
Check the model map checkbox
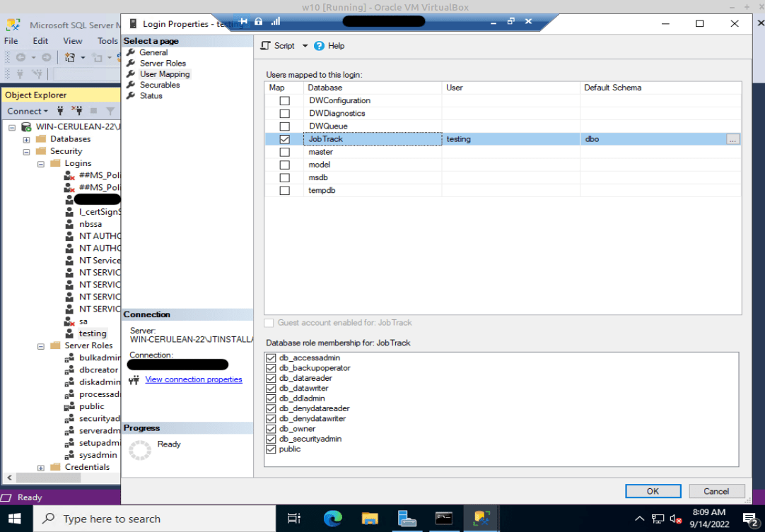point(284,165)
